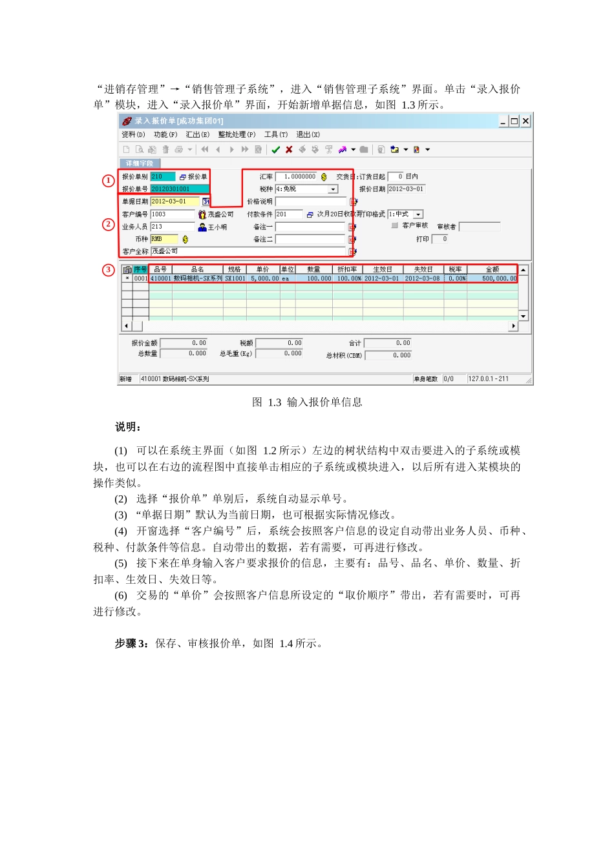Click the currency coin icon beside RMB
614x868 pixels.
[x=185, y=240]
